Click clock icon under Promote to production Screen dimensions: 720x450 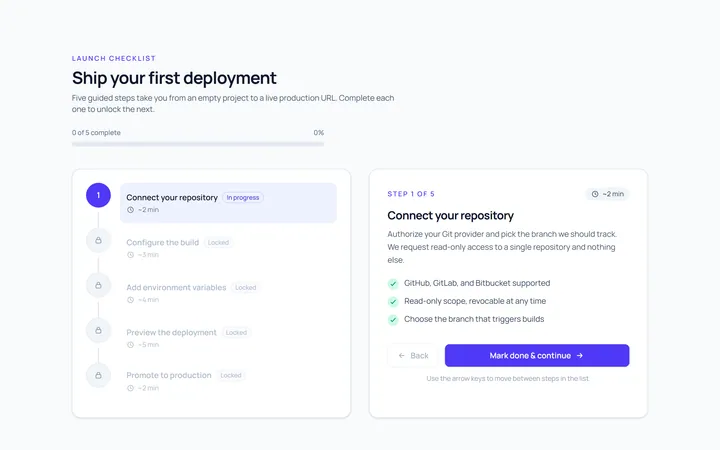click(x=130, y=388)
